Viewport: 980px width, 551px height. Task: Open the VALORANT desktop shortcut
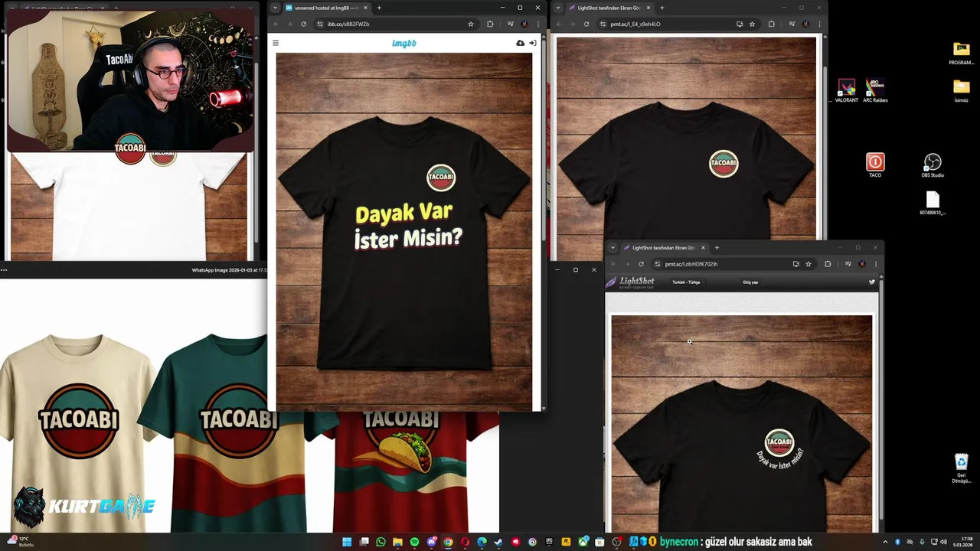point(846,90)
